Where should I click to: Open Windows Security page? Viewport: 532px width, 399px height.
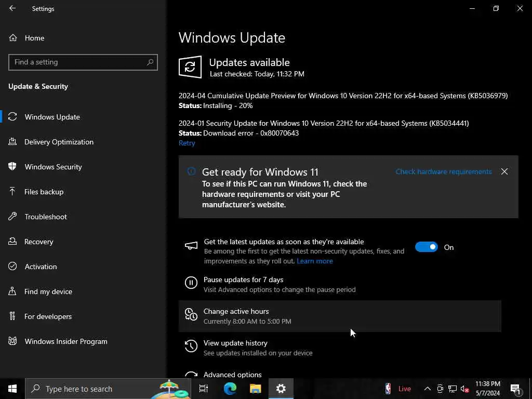54,167
